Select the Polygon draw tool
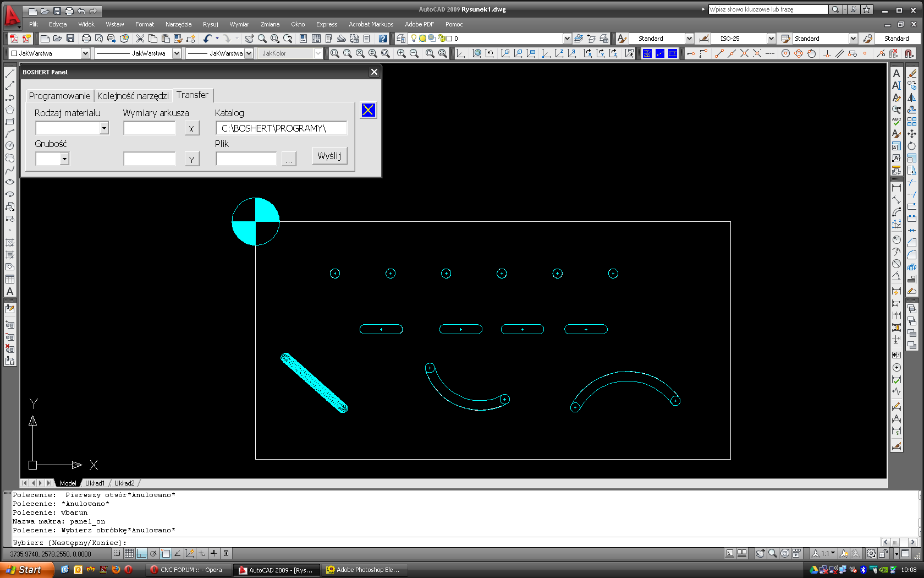 coord(10,110)
